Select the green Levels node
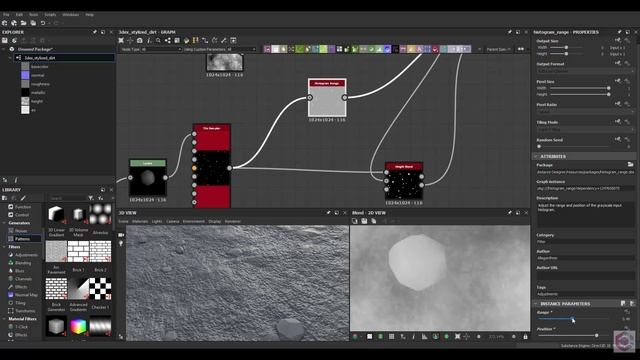 (148, 178)
